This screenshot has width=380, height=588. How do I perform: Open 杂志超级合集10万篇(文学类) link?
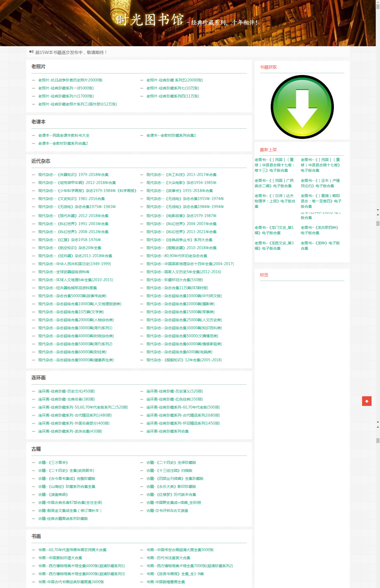[71, 312]
